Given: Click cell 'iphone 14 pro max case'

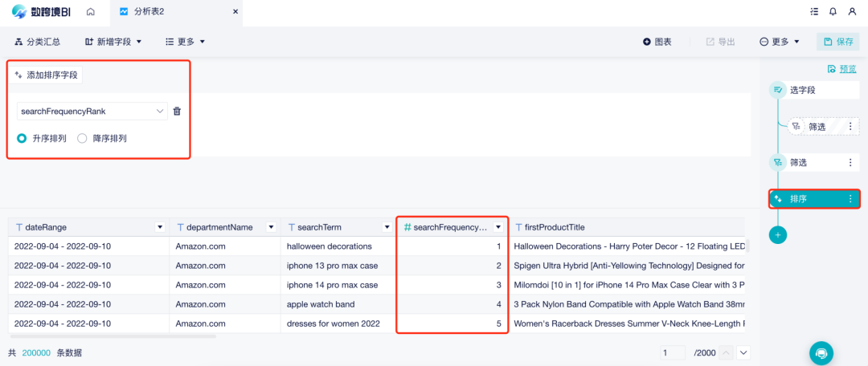Looking at the screenshot, I should tap(339, 285).
